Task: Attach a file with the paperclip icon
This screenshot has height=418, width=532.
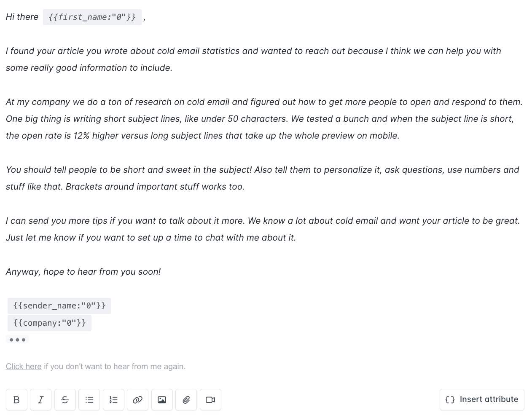Action: pyautogui.click(x=186, y=399)
